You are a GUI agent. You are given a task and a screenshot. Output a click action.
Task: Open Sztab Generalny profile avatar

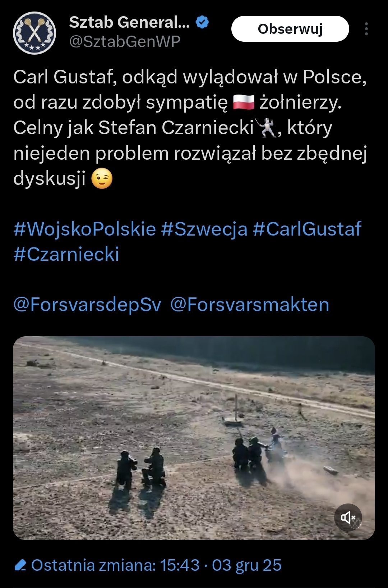pyautogui.click(x=34, y=33)
